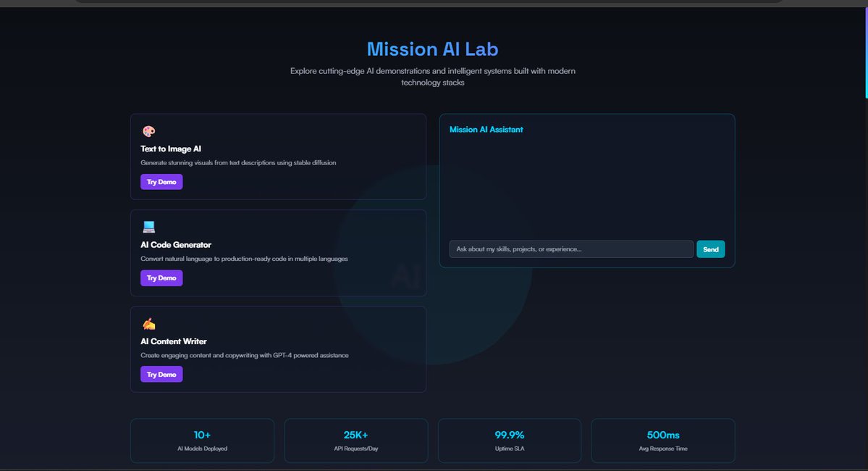Image resolution: width=868 pixels, height=471 pixels.
Task: Click the laptop icon on AI Code Generator card
Action: (x=148, y=226)
